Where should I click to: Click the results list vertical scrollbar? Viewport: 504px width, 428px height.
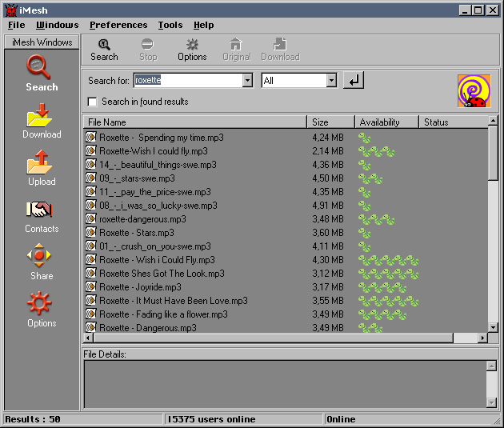point(493,240)
